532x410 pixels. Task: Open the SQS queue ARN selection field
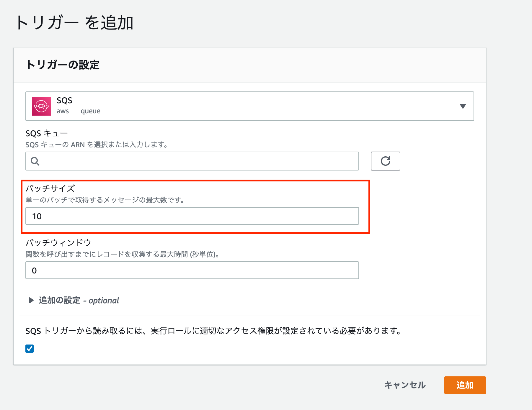click(x=192, y=161)
